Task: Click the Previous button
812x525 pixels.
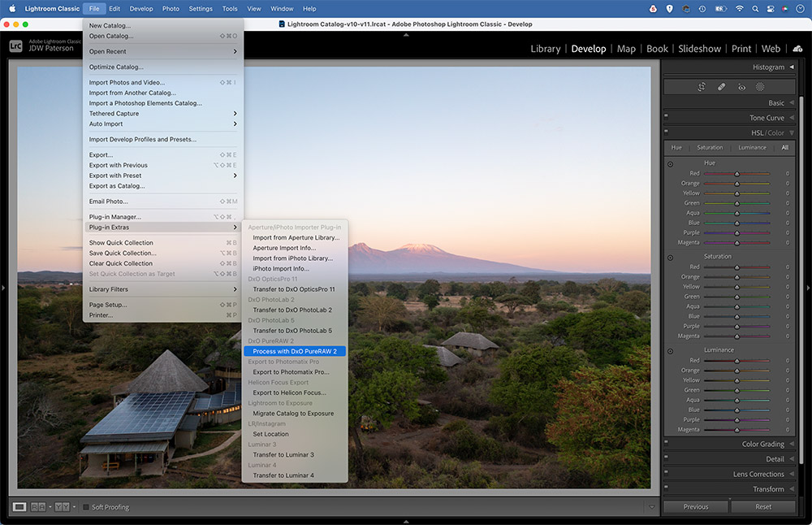Action: coord(696,507)
